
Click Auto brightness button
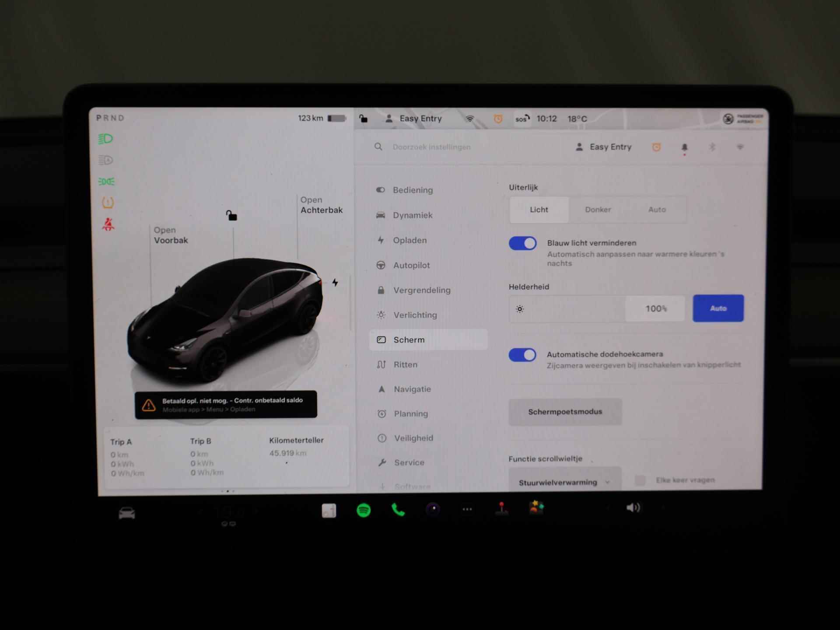tap(717, 306)
